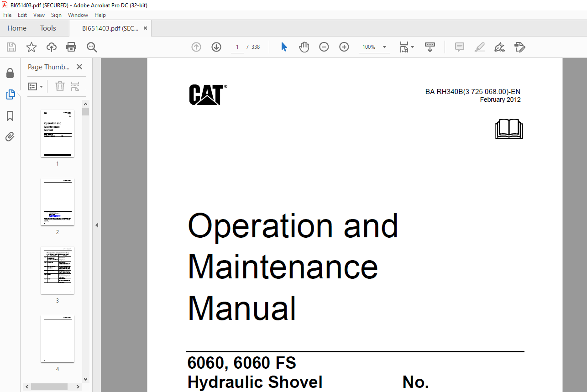The height and width of the screenshot is (392, 587).
Task: Click the insert page break icon
Action: tap(75, 86)
